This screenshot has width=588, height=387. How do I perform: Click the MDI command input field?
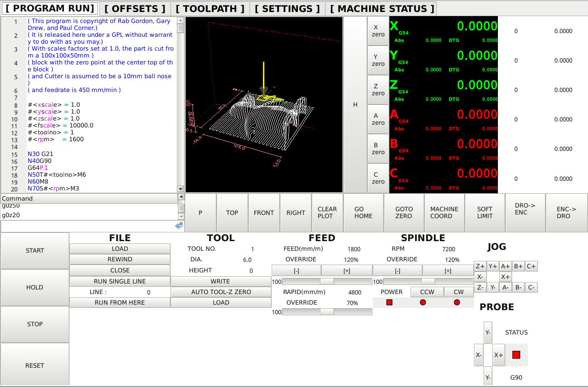pos(87,226)
